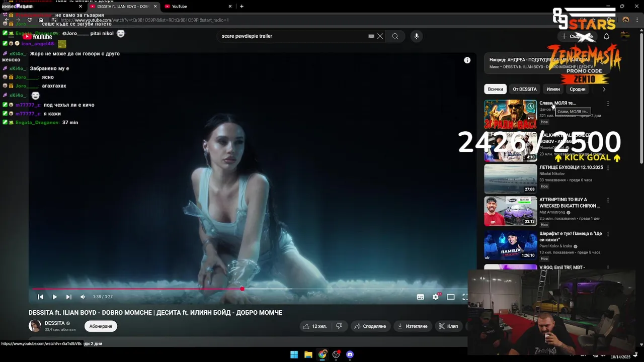644x362 pixels.
Task: Share the video via Споделяне
Action: point(370,326)
